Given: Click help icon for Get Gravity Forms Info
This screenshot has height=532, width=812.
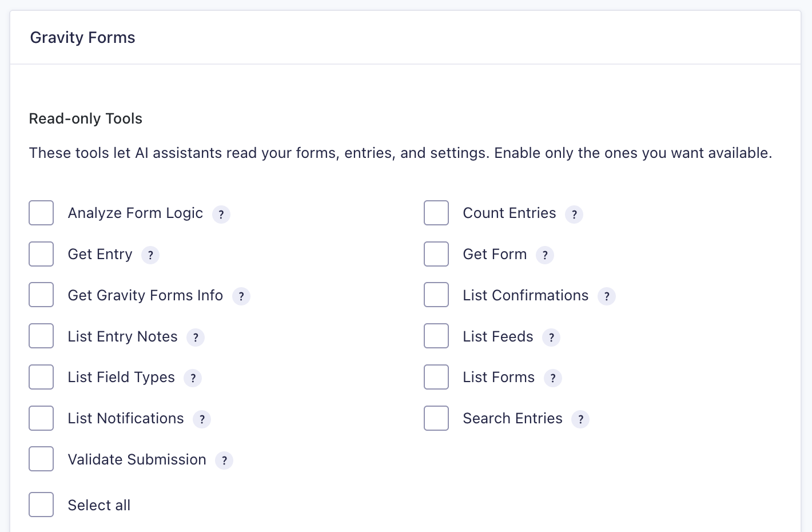Looking at the screenshot, I should tap(241, 296).
